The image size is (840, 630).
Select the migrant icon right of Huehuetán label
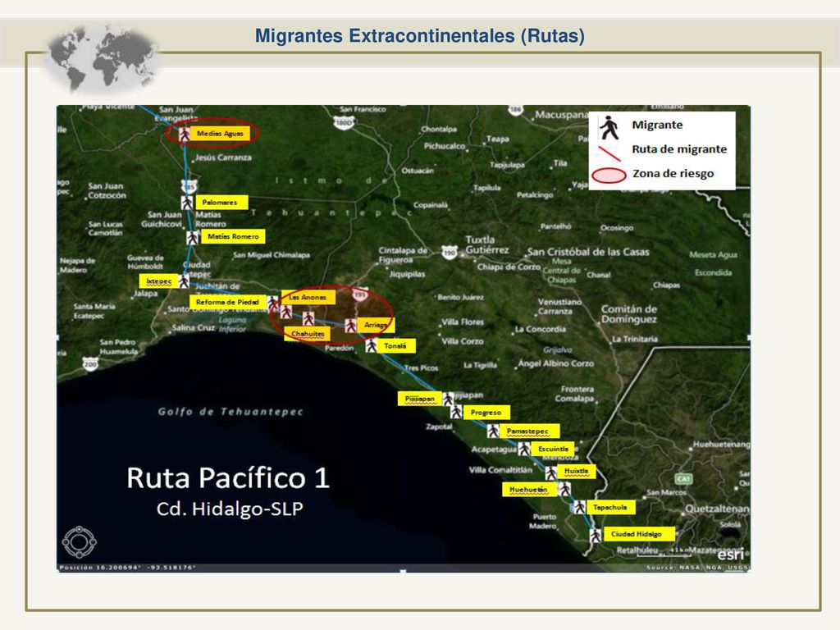point(564,489)
